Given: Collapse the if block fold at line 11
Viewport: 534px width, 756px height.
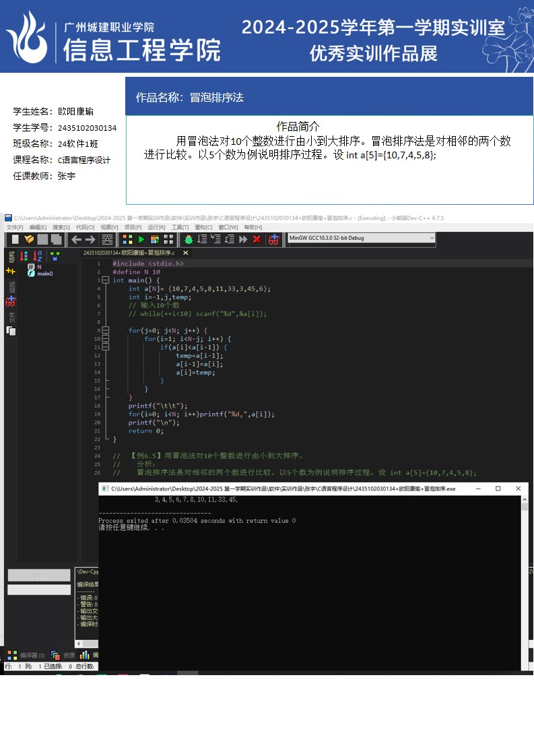Looking at the screenshot, I should click(105, 347).
